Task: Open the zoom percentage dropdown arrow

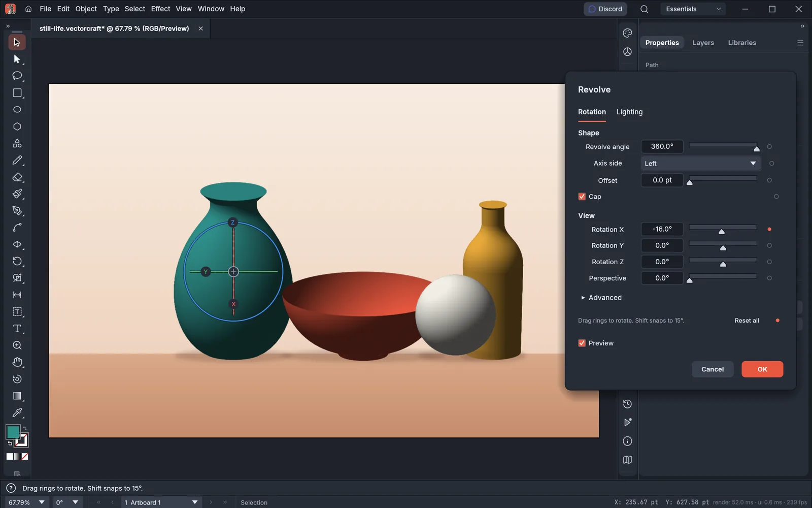Action: point(42,502)
